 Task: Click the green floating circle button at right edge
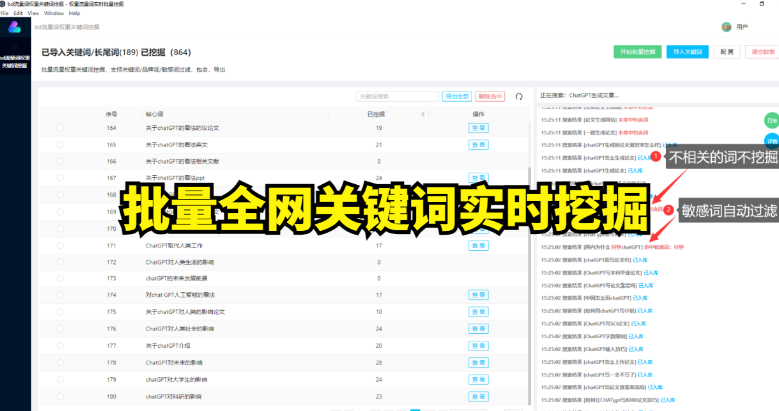[x=771, y=119]
